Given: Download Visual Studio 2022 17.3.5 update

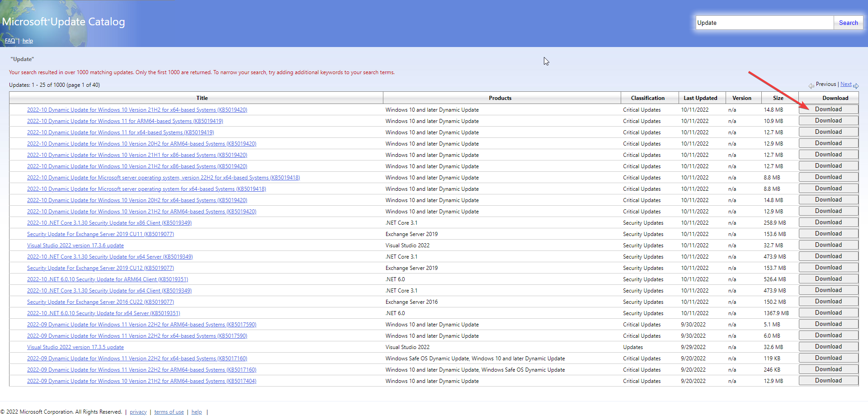Looking at the screenshot, I should click(x=828, y=347).
